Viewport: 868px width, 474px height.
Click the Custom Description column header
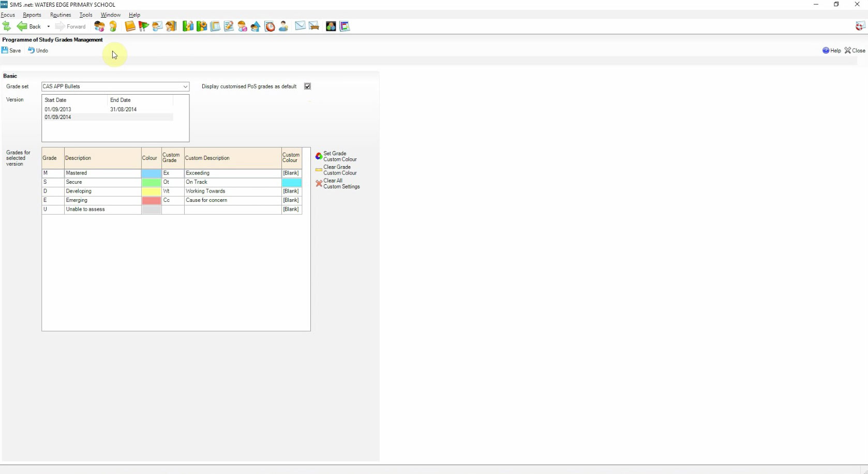(233, 158)
